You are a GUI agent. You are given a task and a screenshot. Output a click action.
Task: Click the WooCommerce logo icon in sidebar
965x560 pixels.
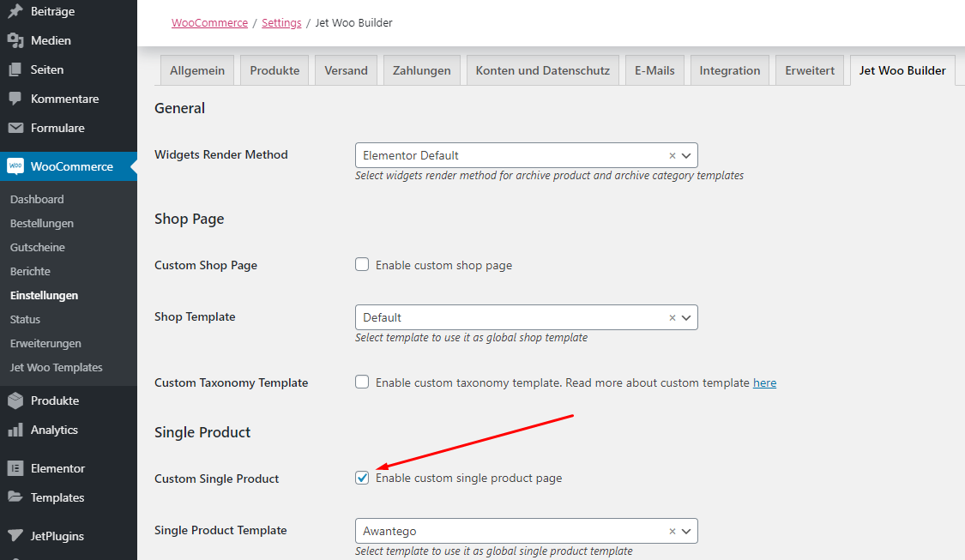pos(14,166)
